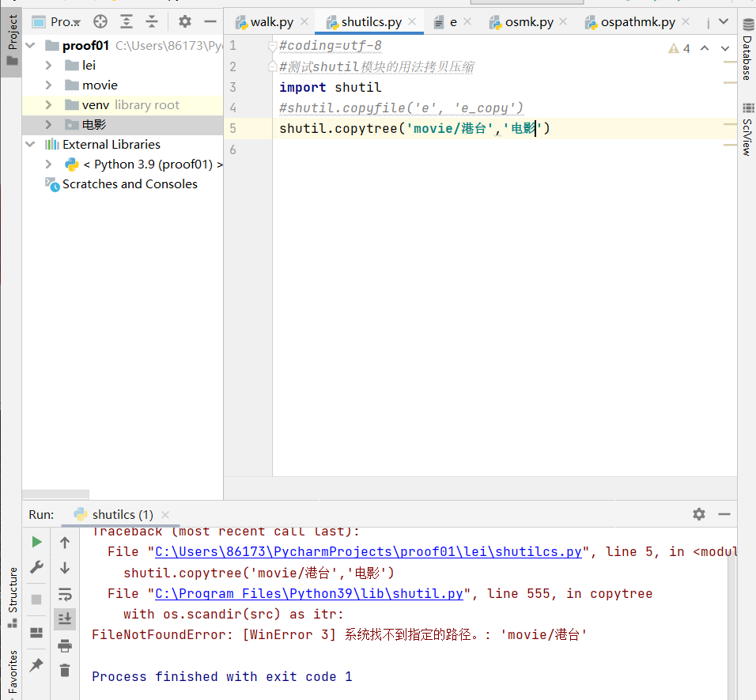Click Expand All in Project panel
The image size is (756, 700).
[x=127, y=21]
